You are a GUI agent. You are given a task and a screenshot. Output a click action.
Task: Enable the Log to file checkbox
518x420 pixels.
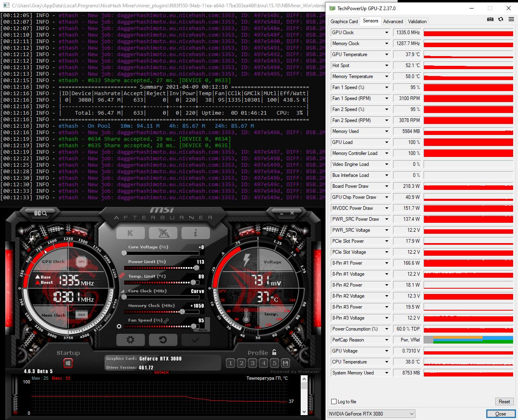click(334, 402)
